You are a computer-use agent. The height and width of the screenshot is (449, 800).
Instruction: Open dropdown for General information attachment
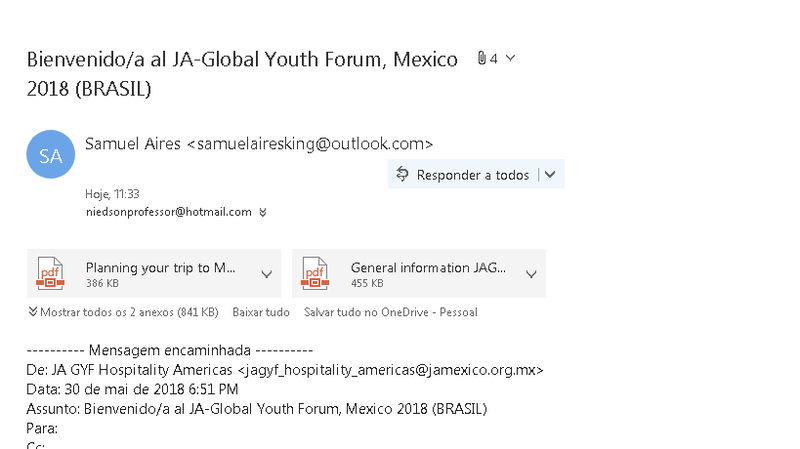531,274
